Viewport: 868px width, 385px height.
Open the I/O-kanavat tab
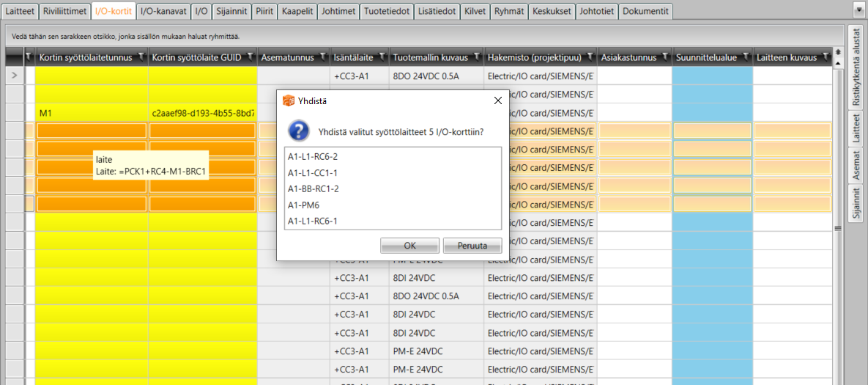(x=163, y=11)
